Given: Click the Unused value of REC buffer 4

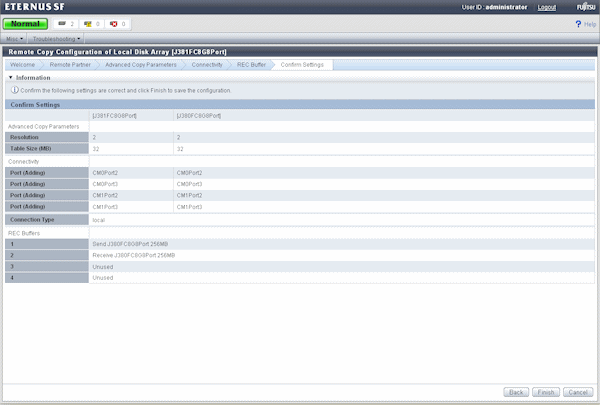Looking at the screenshot, I should 103,278.
